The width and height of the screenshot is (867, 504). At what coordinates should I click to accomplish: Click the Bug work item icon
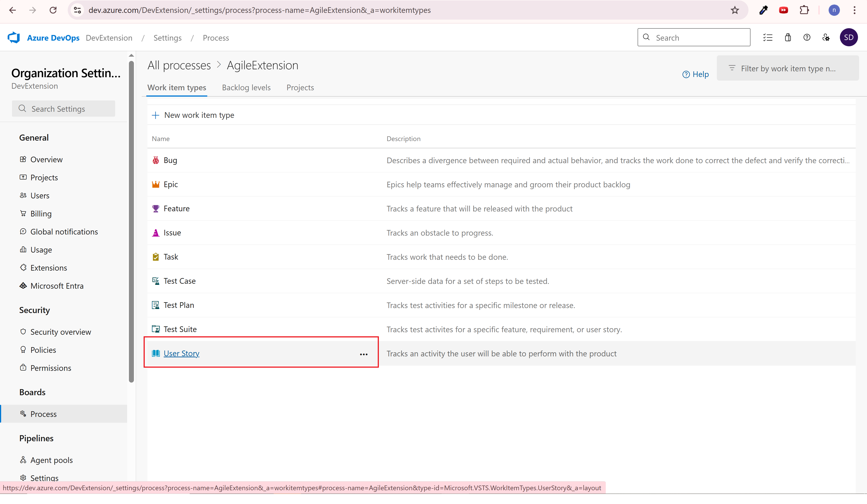tap(156, 160)
